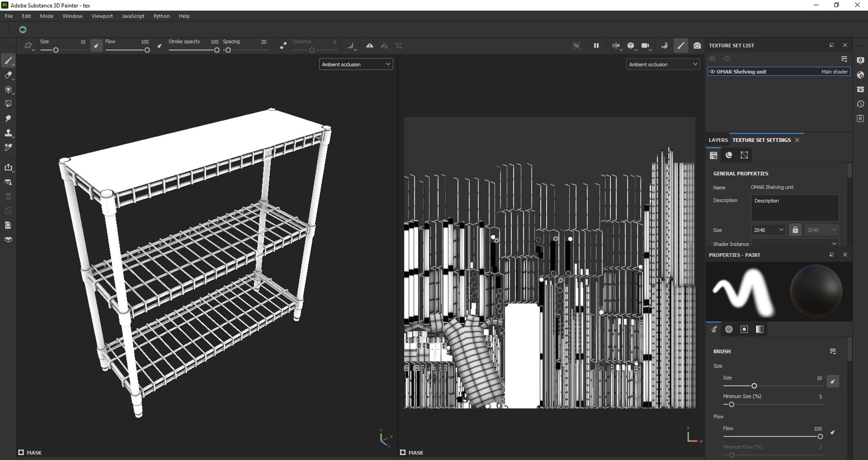Image resolution: width=868 pixels, height=460 pixels.
Task: Select the Polygon fill tool
Action: pyautogui.click(x=8, y=104)
